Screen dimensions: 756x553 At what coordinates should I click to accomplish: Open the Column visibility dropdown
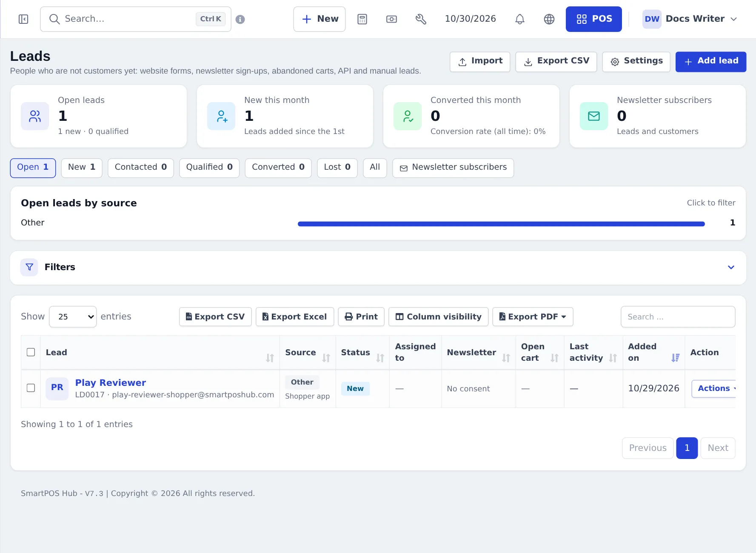(x=438, y=317)
